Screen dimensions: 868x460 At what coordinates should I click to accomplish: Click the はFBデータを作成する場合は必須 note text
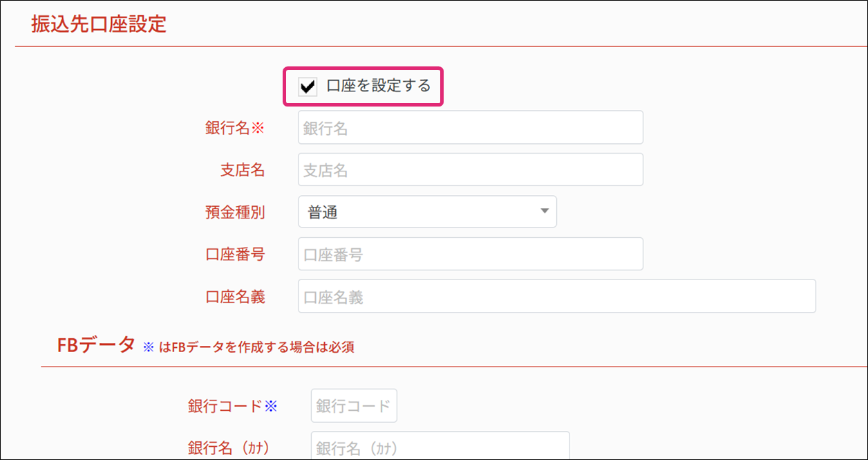(x=256, y=347)
